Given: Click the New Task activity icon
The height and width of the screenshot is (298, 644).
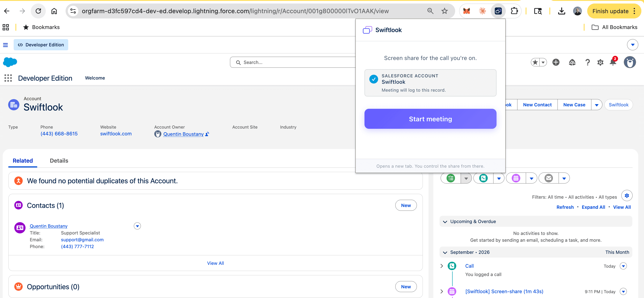Looking at the screenshot, I should [x=451, y=178].
